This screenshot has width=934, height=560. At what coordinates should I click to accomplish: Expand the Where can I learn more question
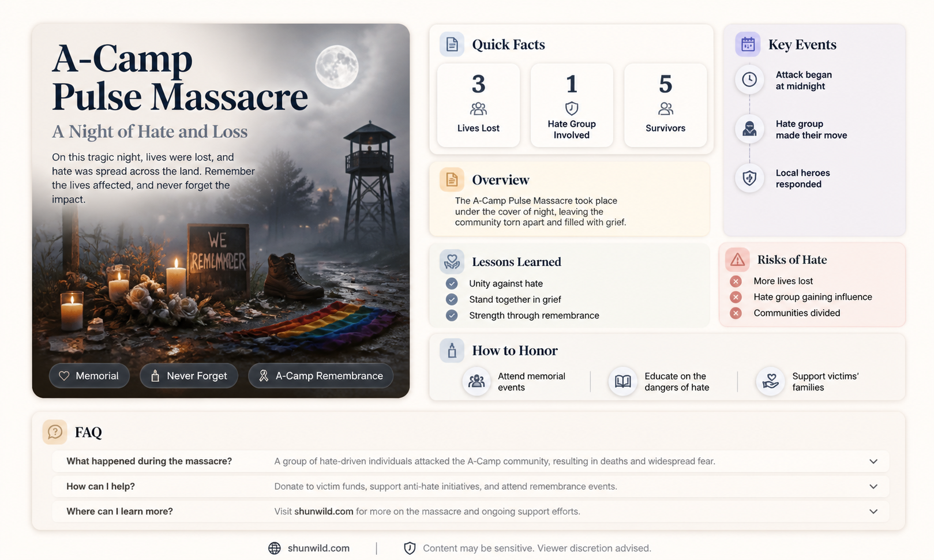tap(470, 512)
